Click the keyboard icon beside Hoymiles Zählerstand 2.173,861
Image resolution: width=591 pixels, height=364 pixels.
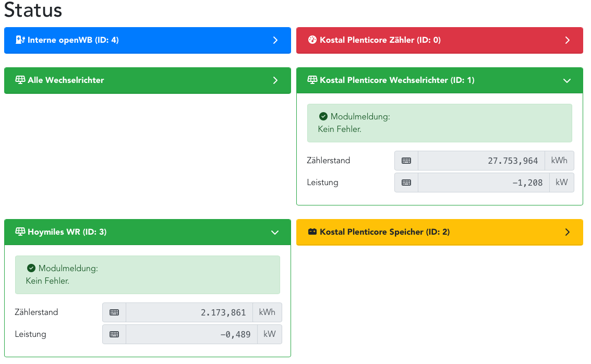click(114, 312)
